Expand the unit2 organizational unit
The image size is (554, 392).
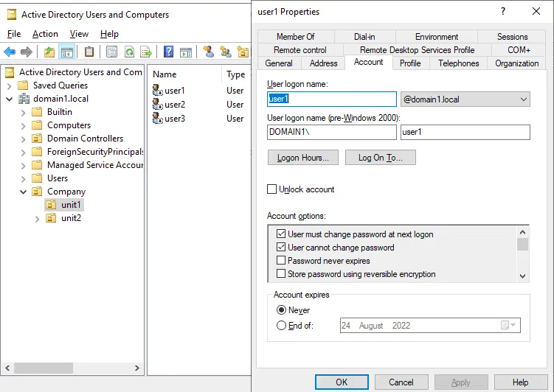pyautogui.click(x=38, y=218)
